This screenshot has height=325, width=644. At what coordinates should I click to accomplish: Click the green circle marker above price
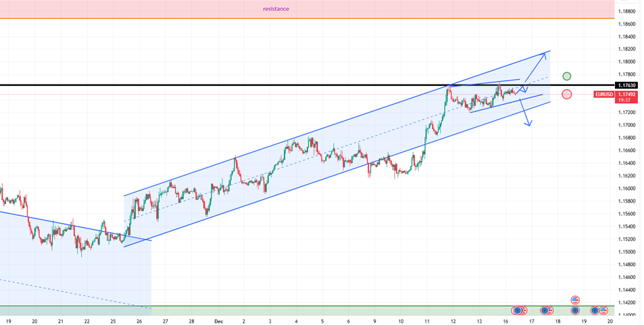click(x=567, y=76)
